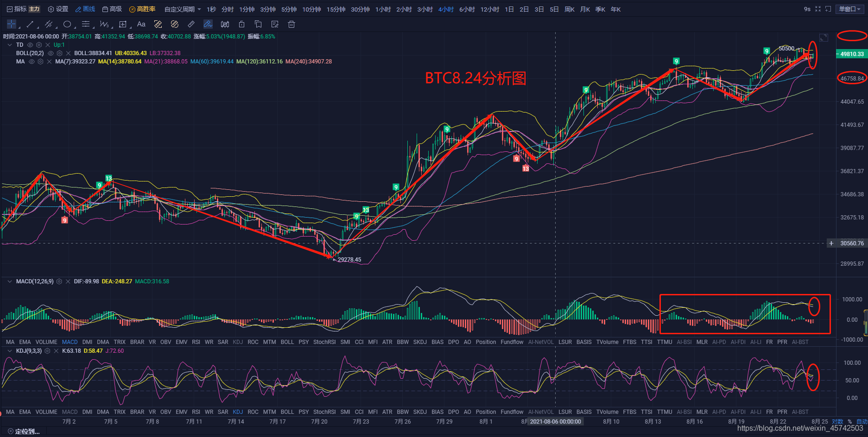This screenshot has width=868, height=437.
Task: Remove the MA indicator with X
Action: pyautogui.click(x=49, y=62)
